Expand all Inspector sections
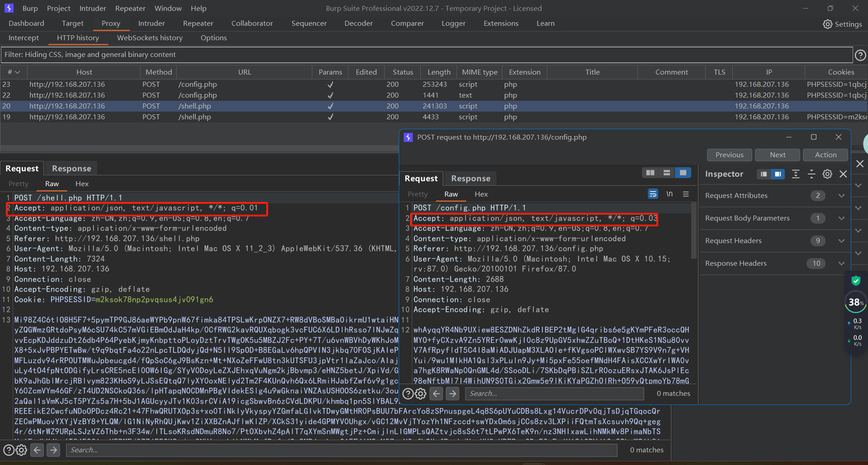The image size is (868, 465). click(796, 174)
